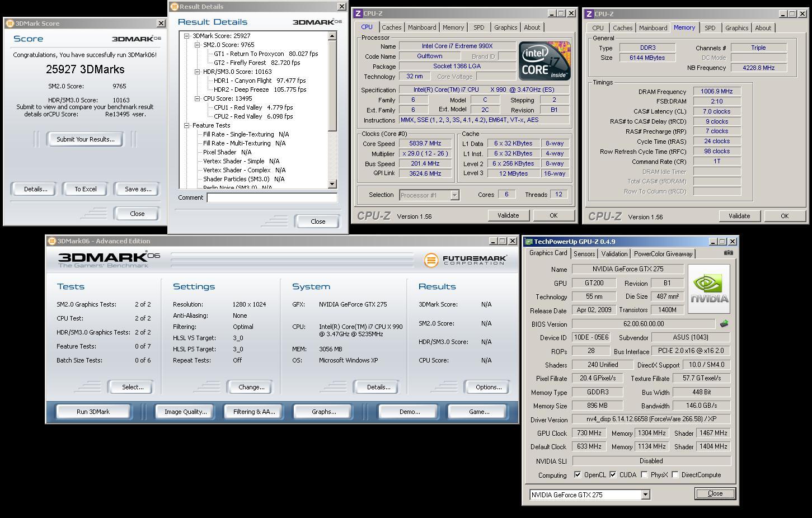The height and width of the screenshot is (518, 812).
Task: Open the Validation tab in GPU-Z
Action: coord(614,254)
